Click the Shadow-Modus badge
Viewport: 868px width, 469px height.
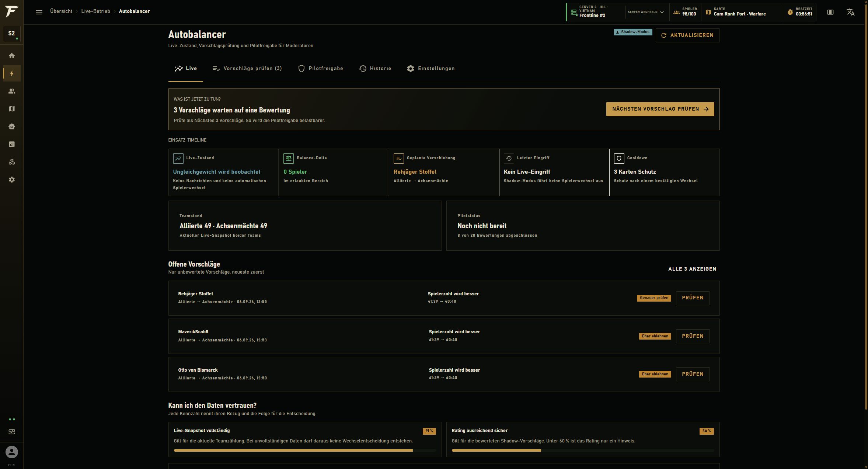(x=633, y=32)
